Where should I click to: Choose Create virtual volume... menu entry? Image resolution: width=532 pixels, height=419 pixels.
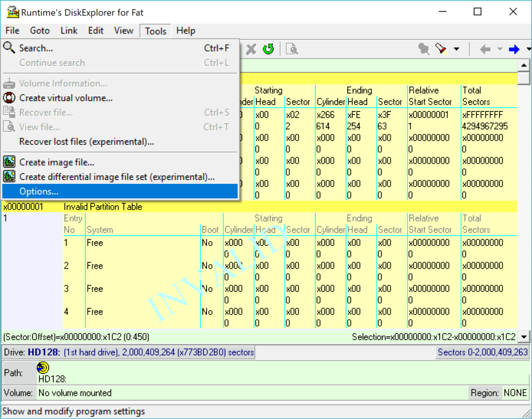click(65, 98)
